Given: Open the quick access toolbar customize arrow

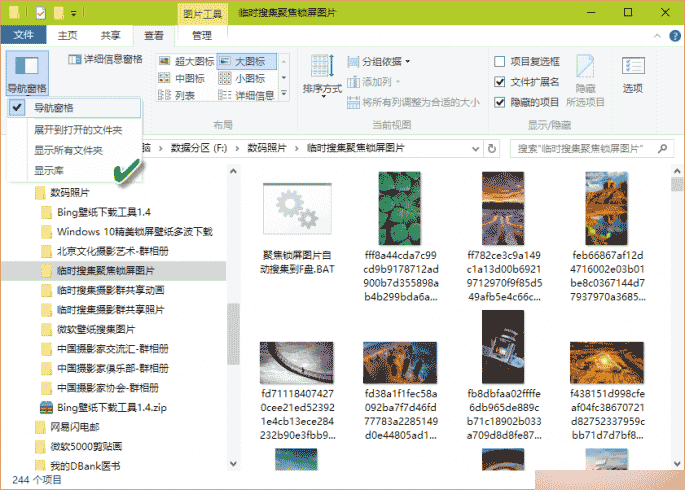Looking at the screenshot, I should pyautogui.click(x=74, y=14).
